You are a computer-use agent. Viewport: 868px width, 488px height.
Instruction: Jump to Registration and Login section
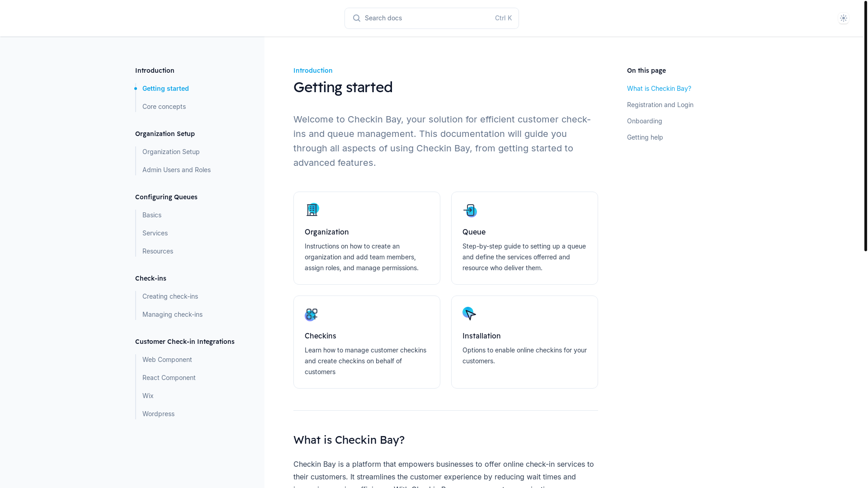click(660, 105)
